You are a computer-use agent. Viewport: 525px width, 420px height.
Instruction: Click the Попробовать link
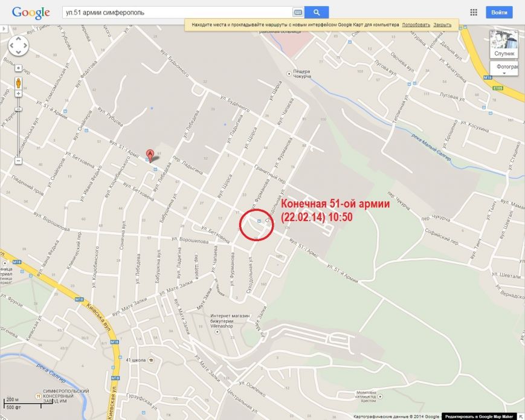416,25
